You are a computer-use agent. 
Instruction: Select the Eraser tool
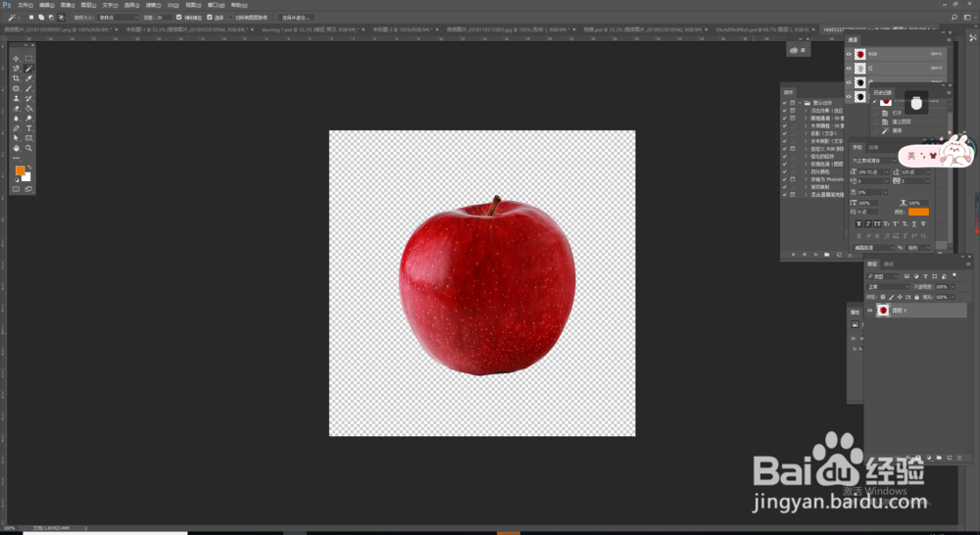[17, 109]
